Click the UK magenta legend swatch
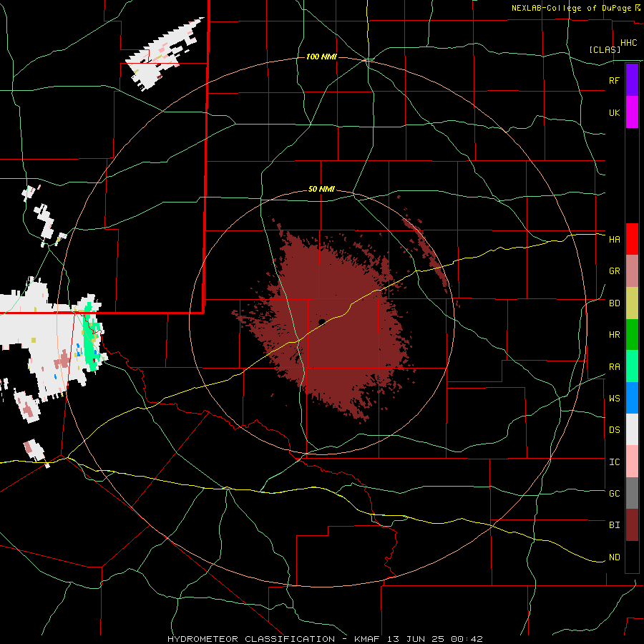Screen dimensions: 644x644 (x=632, y=112)
